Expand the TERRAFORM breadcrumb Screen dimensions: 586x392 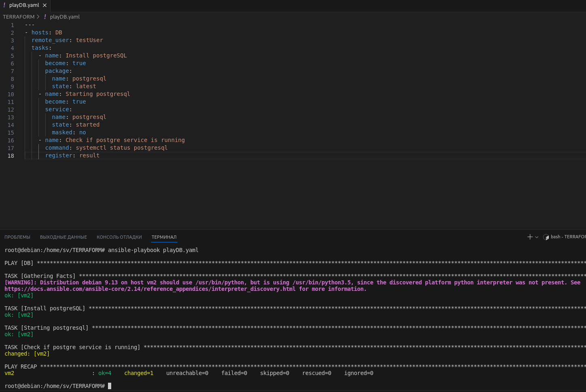point(19,17)
